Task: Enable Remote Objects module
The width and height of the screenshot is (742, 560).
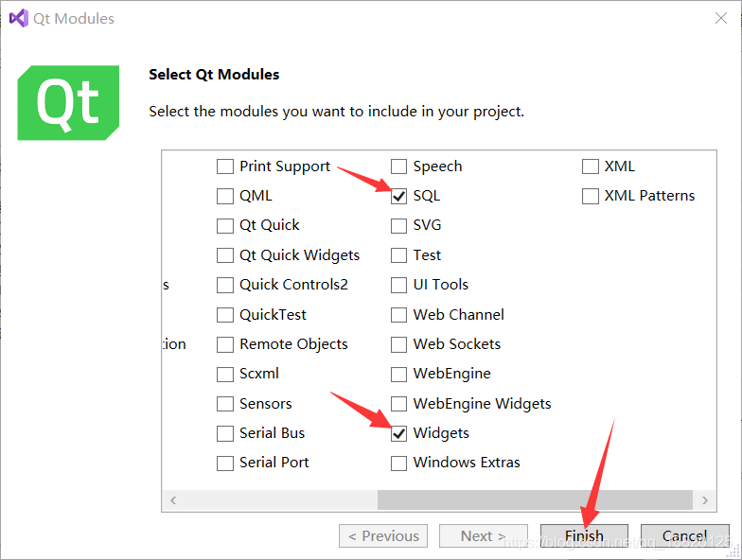Action: click(225, 344)
